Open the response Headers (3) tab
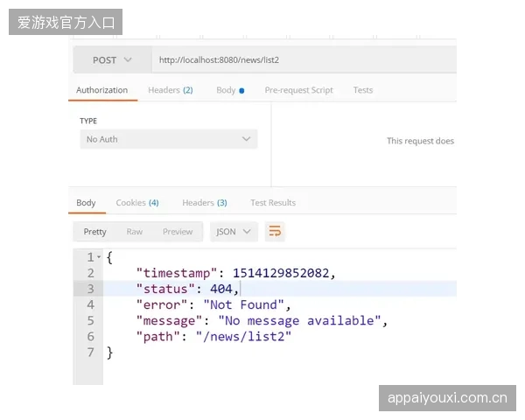 [x=205, y=203]
